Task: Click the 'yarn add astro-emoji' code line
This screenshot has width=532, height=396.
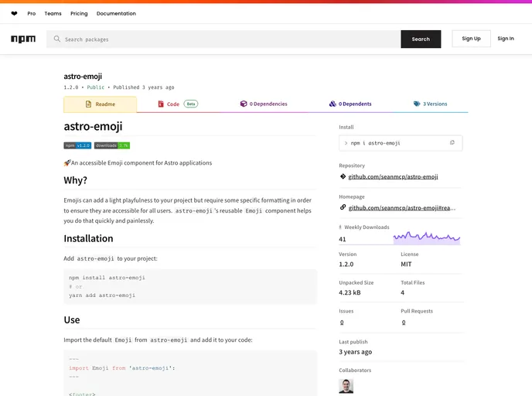Action: [102, 295]
